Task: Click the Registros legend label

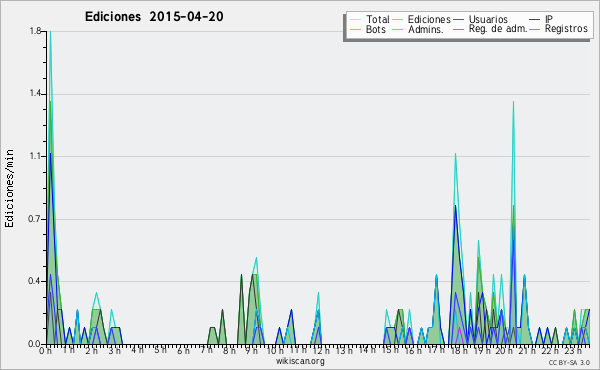Action: click(x=566, y=29)
